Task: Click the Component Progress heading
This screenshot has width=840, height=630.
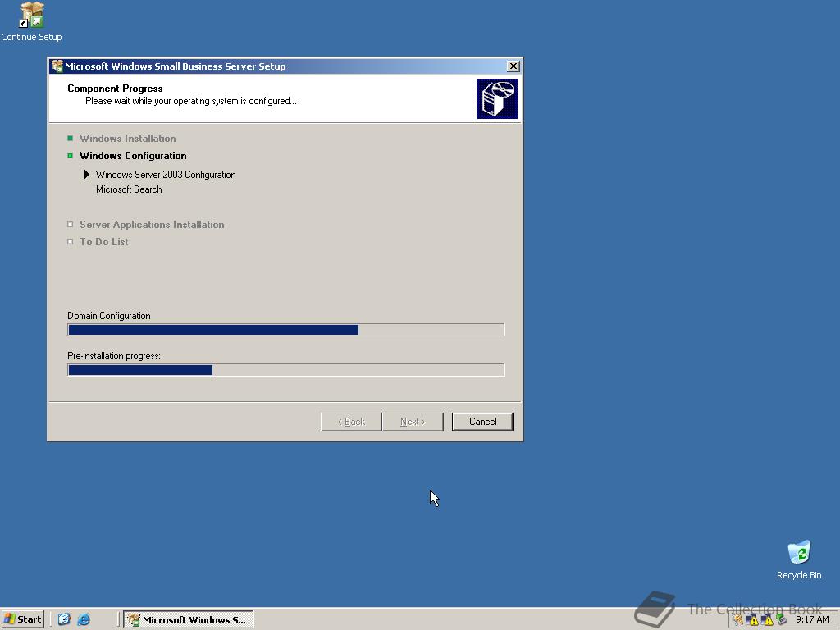Action: (x=115, y=89)
